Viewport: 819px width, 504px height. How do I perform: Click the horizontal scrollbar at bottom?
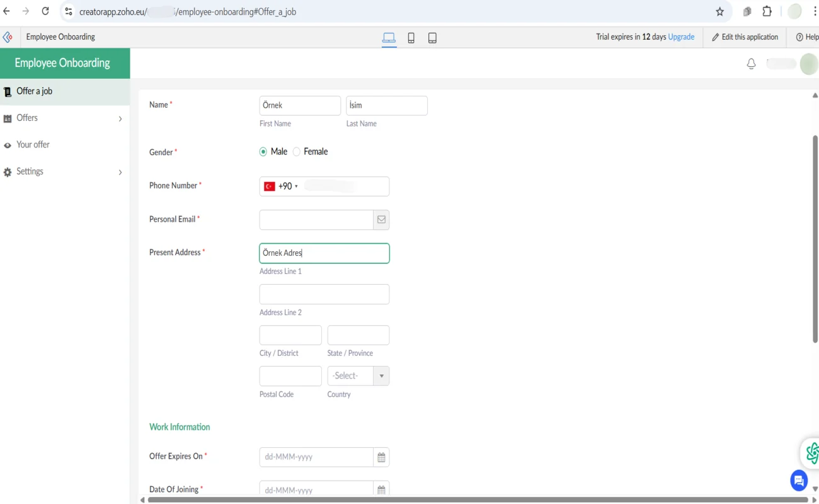pyautogui.click(x=476, y=500)
